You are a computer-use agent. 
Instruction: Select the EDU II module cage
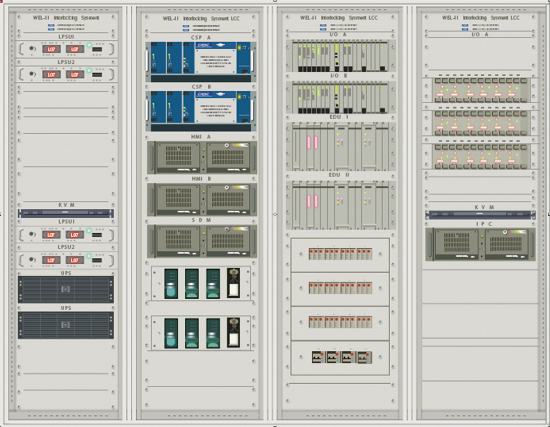[341, 205]
